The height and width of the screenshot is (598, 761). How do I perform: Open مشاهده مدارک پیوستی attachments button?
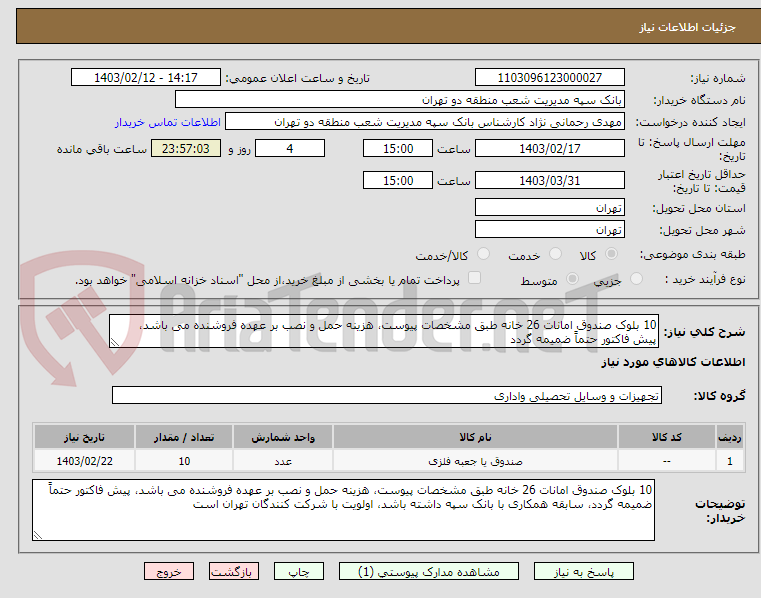click(429, 571)
